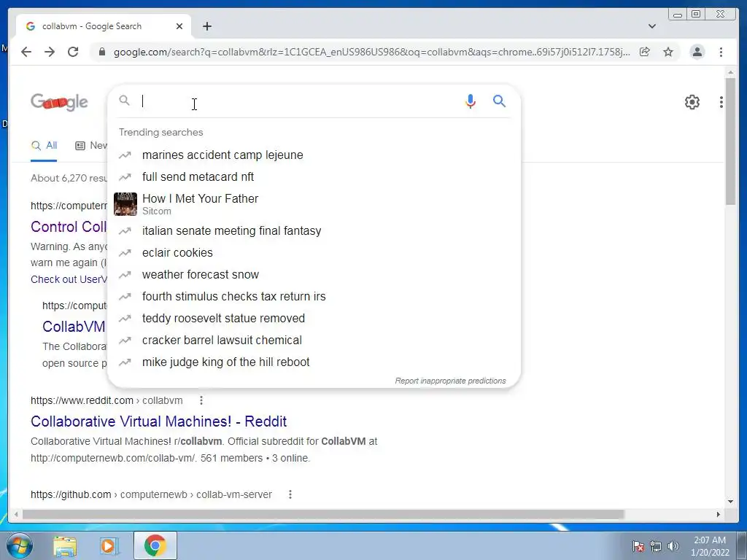Click Report inappropriate predictions link
The height and width of the screenshot is (560, 747).
point(450,381)
